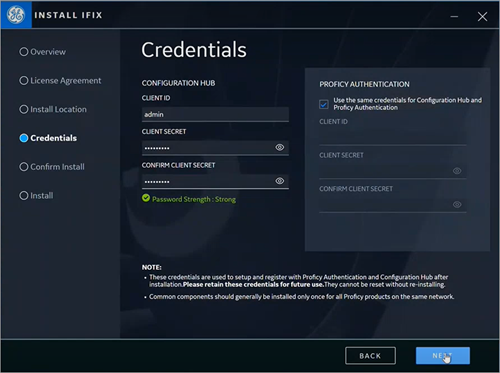This screenshot has width=500, height=373.
Task: Click the Back button
Action: [370, 356]
